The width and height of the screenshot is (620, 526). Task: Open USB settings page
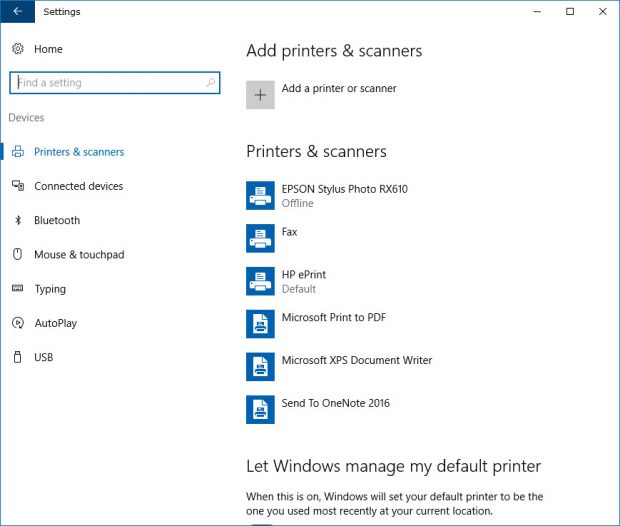point(43,357)
